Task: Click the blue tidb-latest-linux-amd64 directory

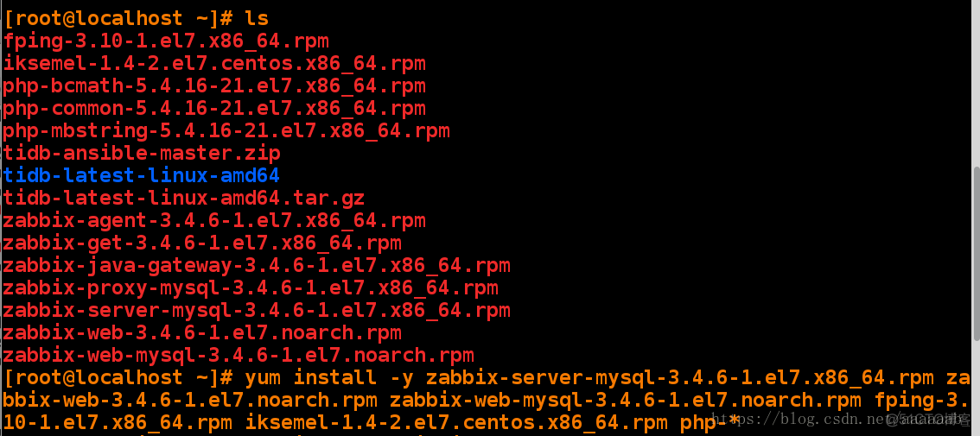Action: pos(141,176)
